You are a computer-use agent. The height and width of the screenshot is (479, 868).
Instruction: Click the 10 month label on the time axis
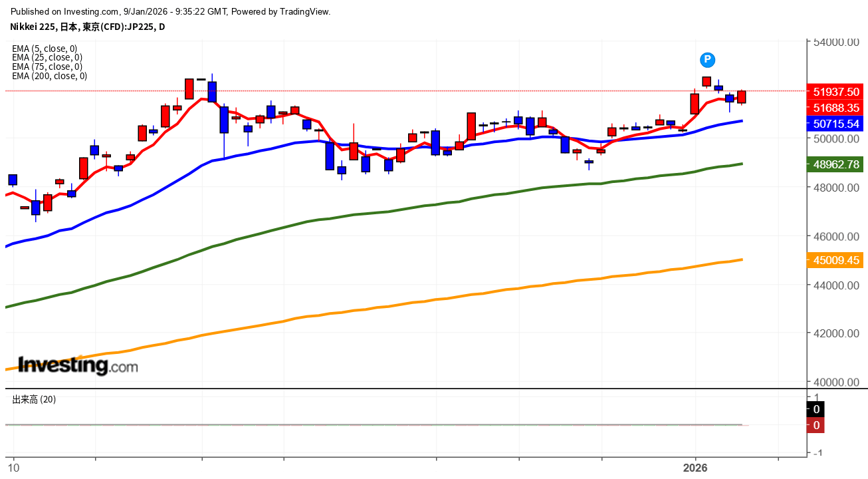click(x=13, y=468)
